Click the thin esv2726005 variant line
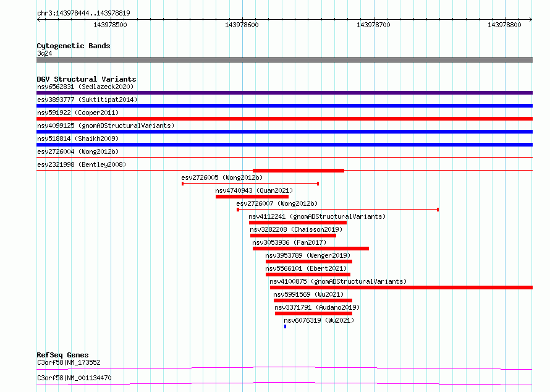Viewport: 550px width, 392px height. click(x=250, y=184)
